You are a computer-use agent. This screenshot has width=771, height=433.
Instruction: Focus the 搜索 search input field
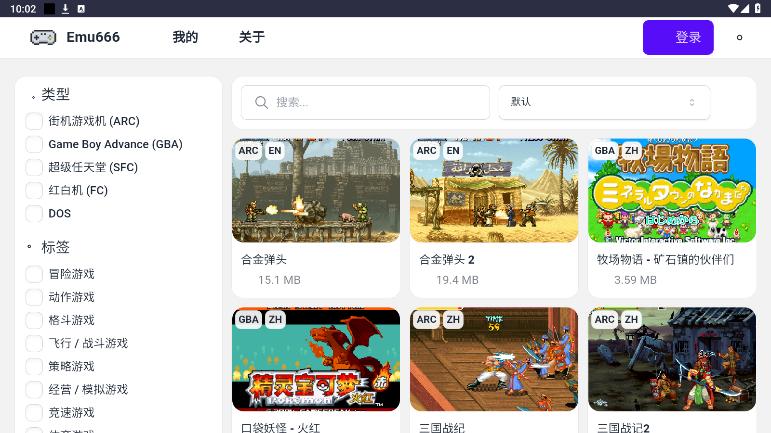click(x=365, y=102)
